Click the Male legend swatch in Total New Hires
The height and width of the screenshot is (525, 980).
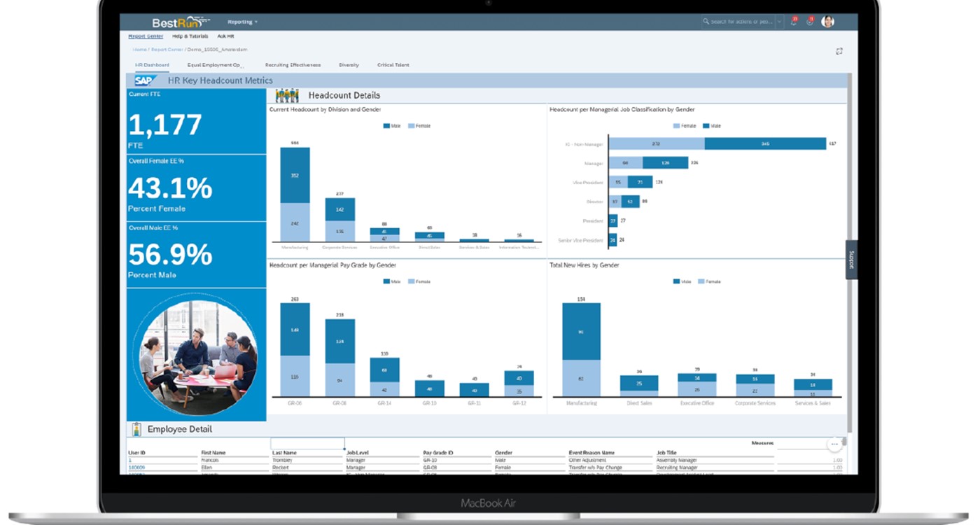[676, 281]
